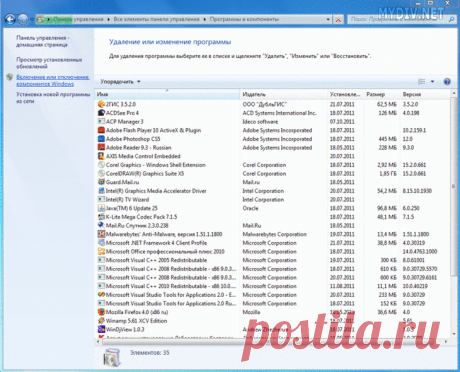Expand the address bar history dropdown
460x372 pixels.
point(328,19)
